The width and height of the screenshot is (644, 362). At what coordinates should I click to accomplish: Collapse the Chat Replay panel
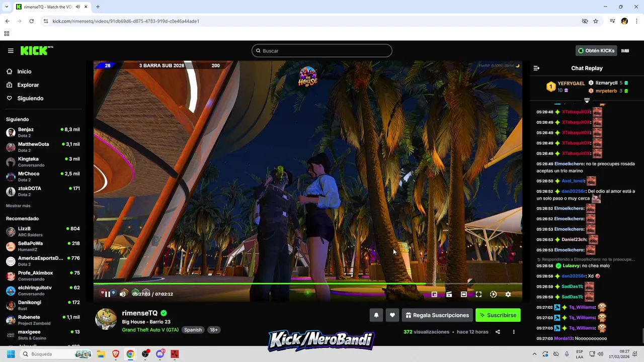point(536,68)
